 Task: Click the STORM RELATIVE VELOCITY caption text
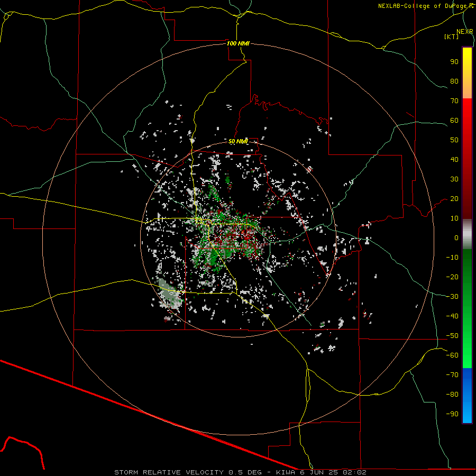click(169, 472)
